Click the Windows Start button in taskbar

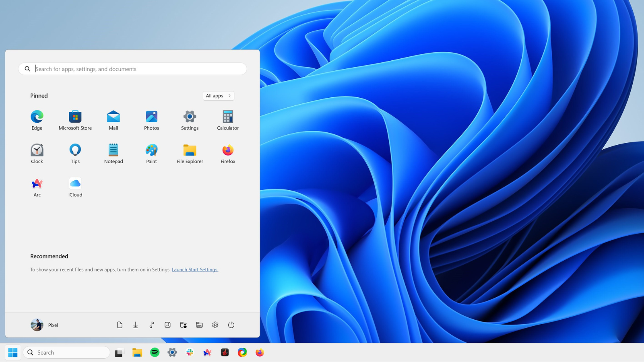[13, 352]
